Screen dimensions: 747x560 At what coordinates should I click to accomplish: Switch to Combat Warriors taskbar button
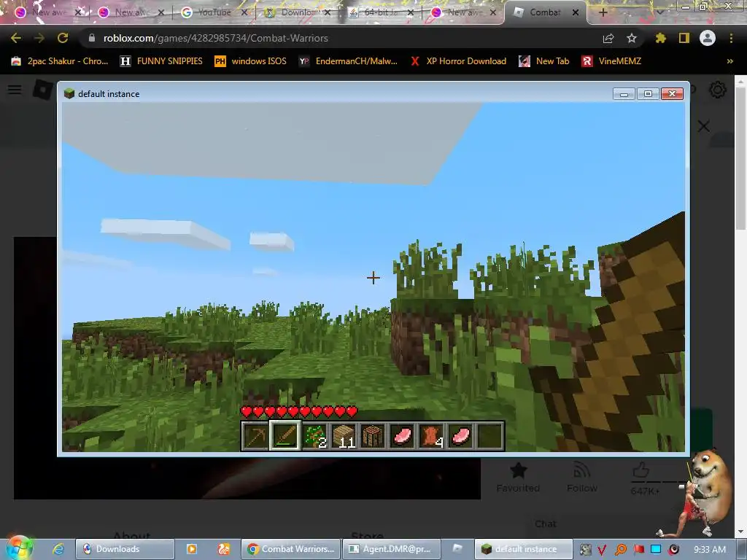point(290,549)
